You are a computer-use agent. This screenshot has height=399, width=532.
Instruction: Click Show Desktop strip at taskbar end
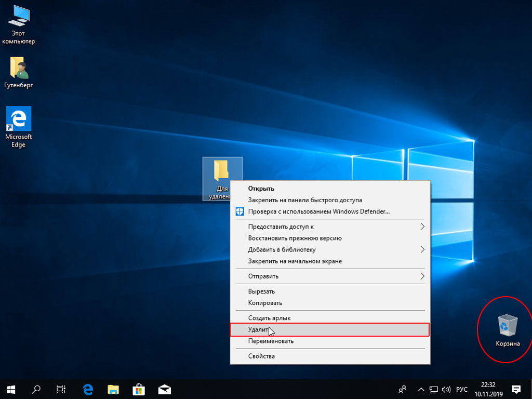coord(530,389)
